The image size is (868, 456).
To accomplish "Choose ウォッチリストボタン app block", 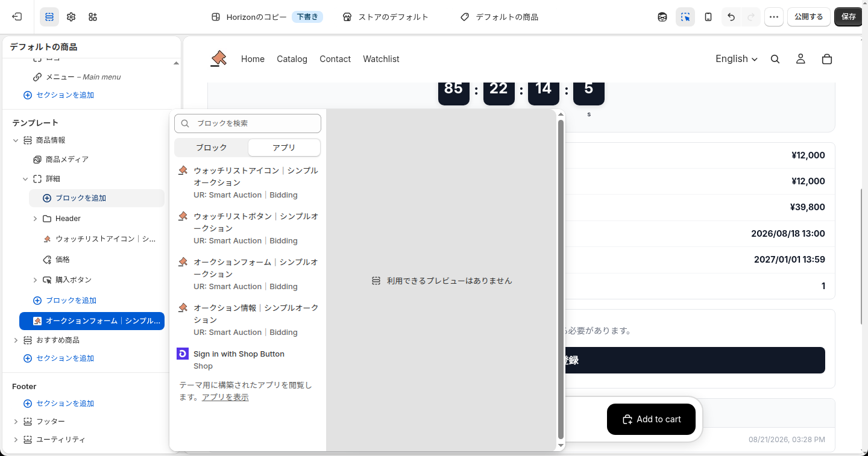I will click(248, 228).
